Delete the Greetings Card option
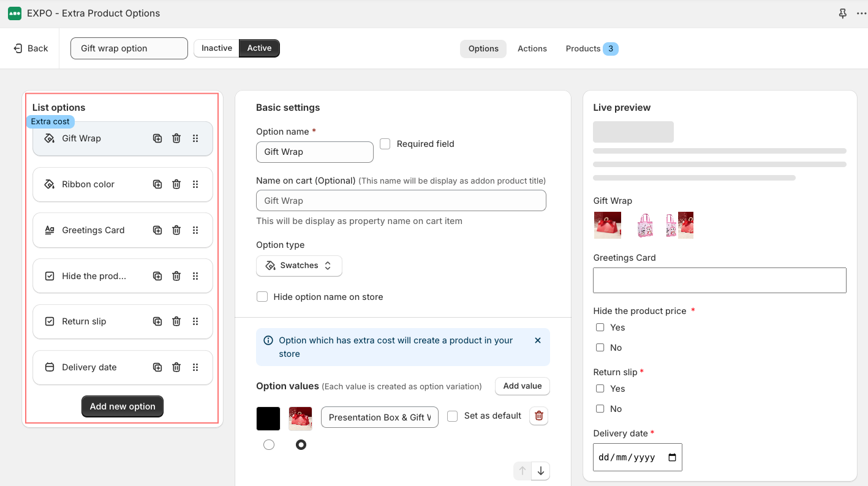 (x=176, y=230)
